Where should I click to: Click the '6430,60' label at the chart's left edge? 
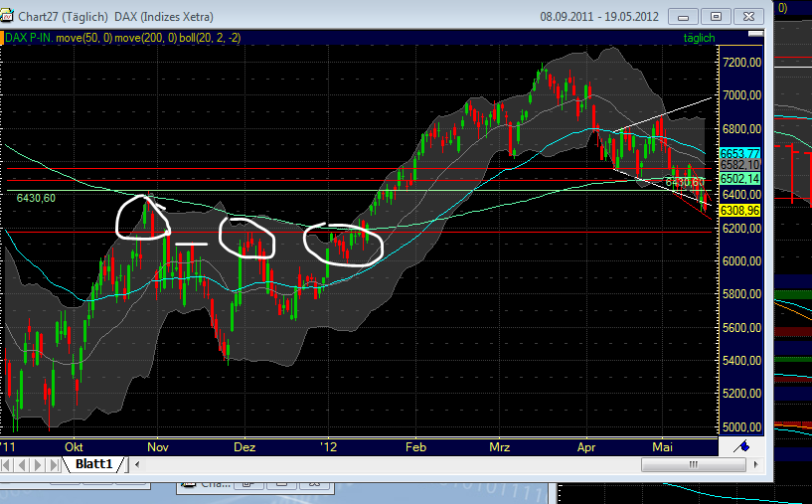click(36, 198)
